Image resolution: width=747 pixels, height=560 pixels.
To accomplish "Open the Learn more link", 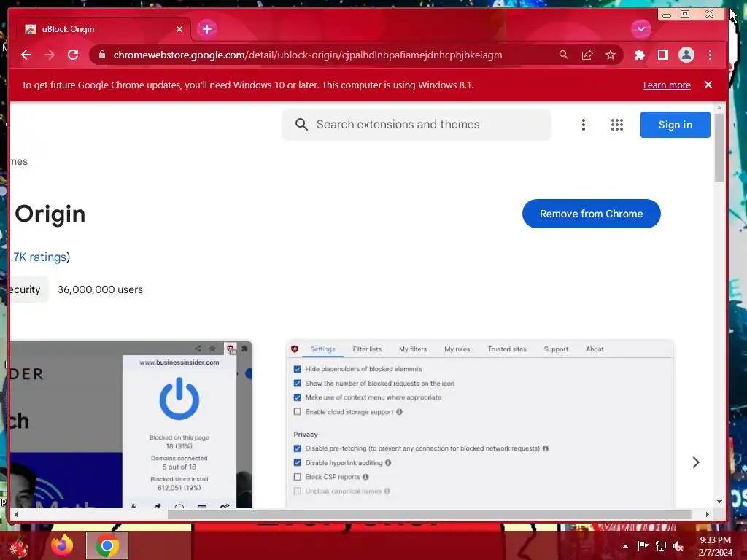I will [x=667, y=85].
